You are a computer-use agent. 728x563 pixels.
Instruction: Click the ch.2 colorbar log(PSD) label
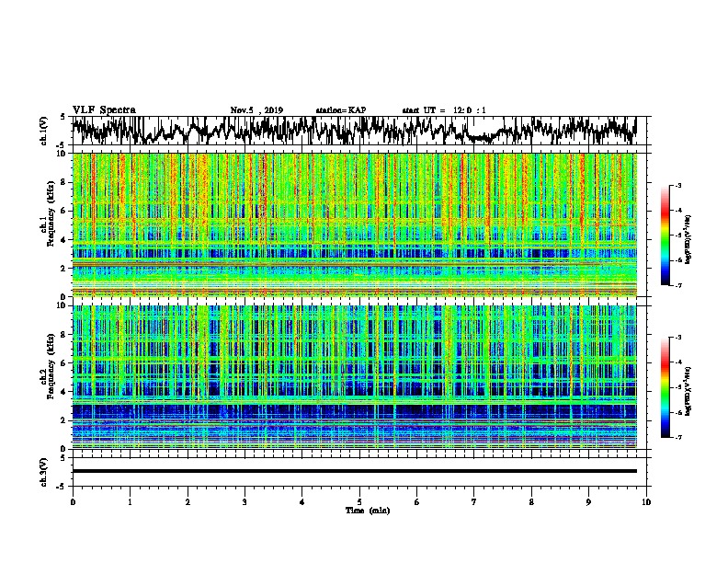point(688,391)
